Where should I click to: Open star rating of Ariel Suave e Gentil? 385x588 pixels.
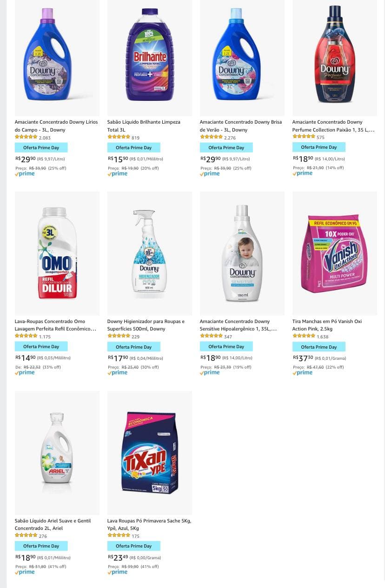pos(26,535)
